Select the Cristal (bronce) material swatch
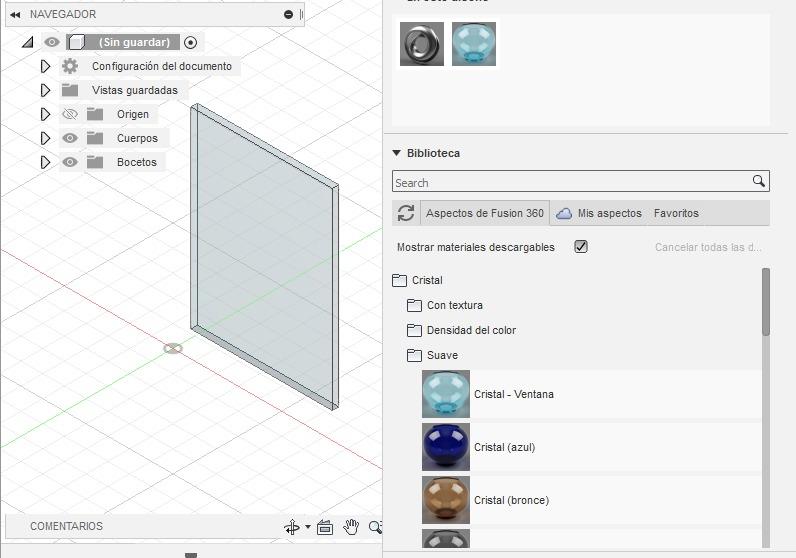 point(446,500)
